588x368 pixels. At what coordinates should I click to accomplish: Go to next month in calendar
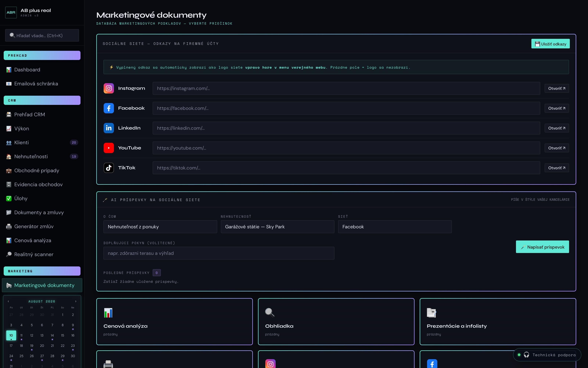(x=76, y=301)
